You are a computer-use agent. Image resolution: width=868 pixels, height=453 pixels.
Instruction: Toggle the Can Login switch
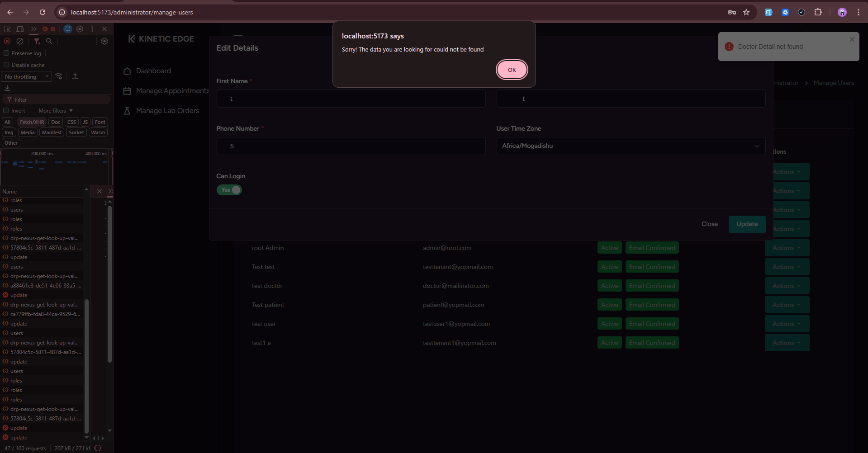(x=229, y=190)
